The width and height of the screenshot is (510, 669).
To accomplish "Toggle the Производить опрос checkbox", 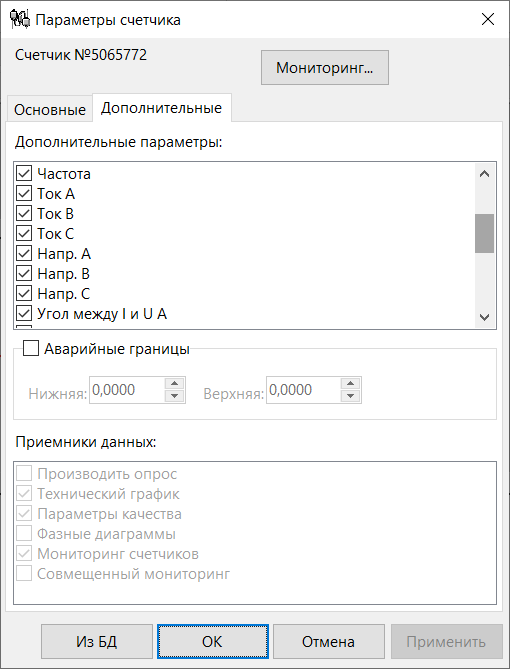I will click(24, 474).
